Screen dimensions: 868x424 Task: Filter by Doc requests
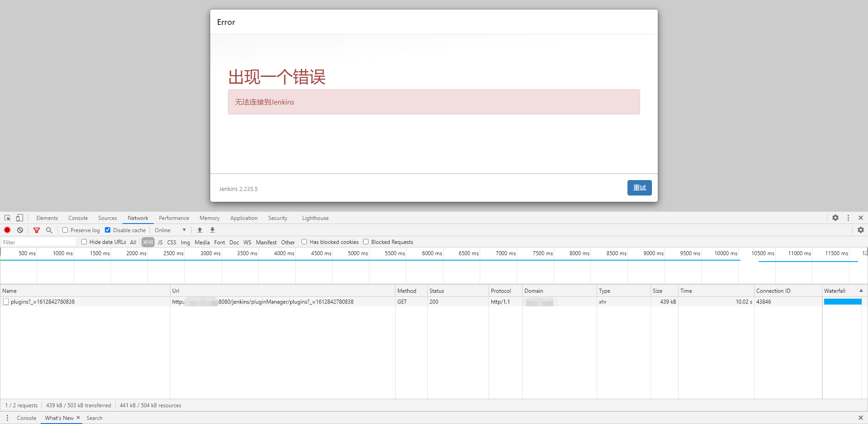234,242
